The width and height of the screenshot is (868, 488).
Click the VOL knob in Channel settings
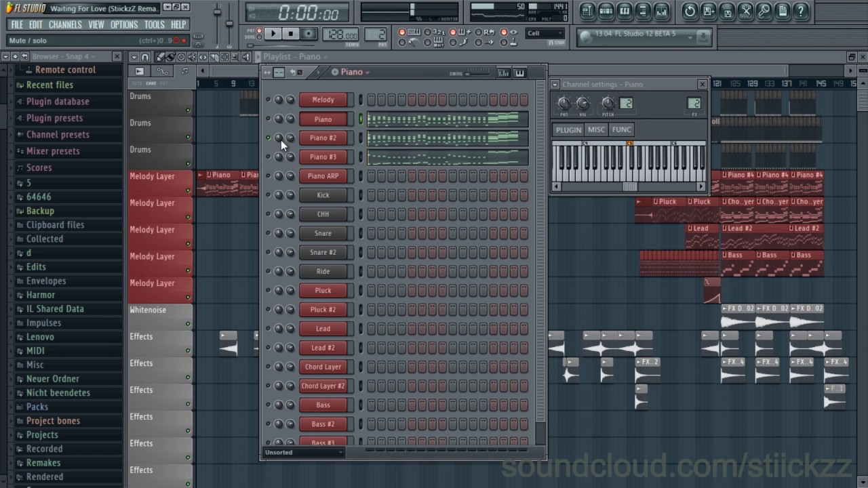583,104
